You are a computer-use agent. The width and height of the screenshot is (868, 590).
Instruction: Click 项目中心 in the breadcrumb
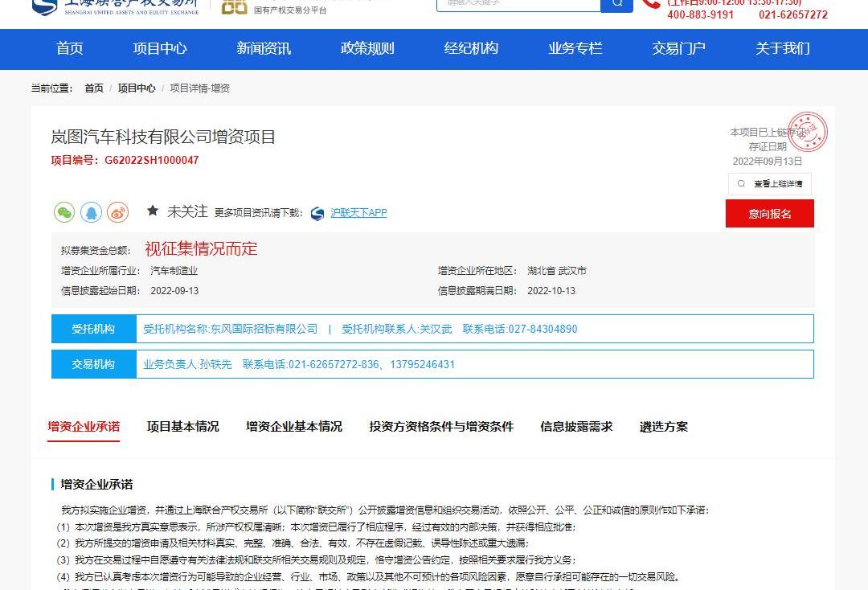(x=137, y=88)
